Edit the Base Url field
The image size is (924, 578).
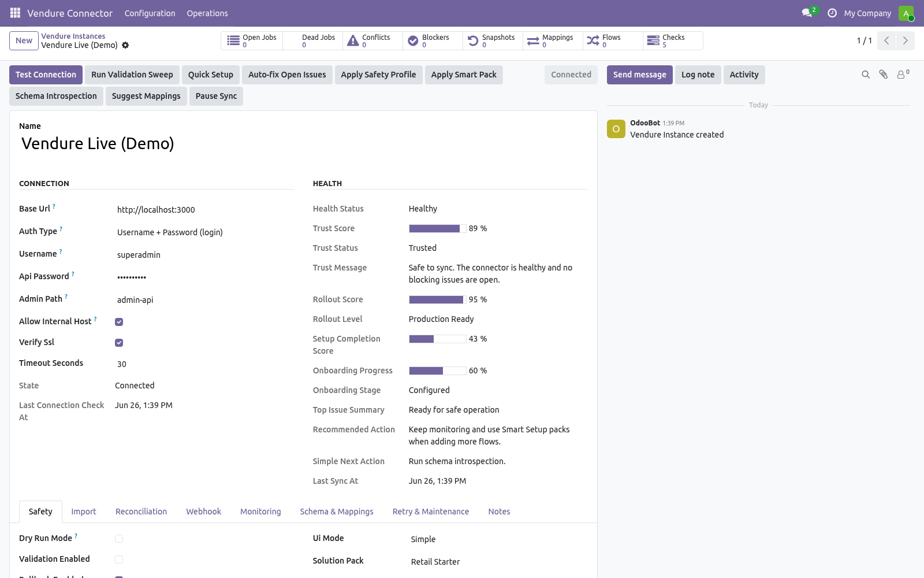point(204,210)
